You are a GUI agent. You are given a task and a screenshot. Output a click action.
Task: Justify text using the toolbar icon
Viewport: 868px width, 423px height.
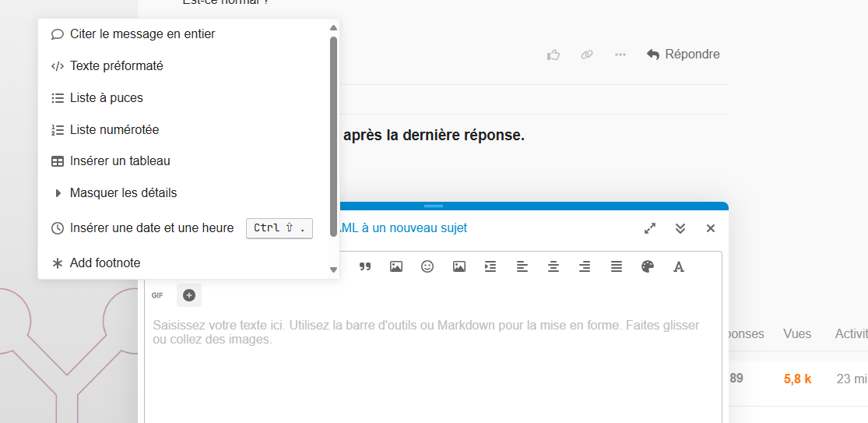(x=616, y=266)
